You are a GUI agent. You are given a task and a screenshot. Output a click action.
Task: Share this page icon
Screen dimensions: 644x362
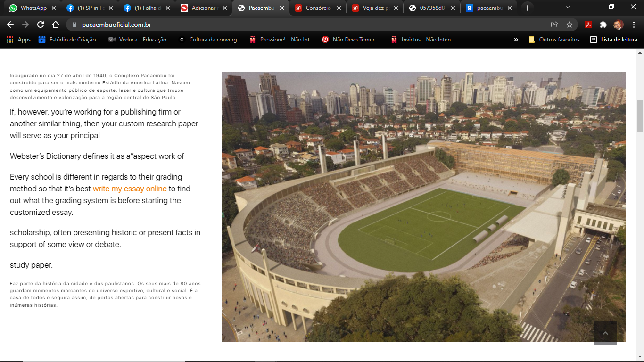pos(554,25)
